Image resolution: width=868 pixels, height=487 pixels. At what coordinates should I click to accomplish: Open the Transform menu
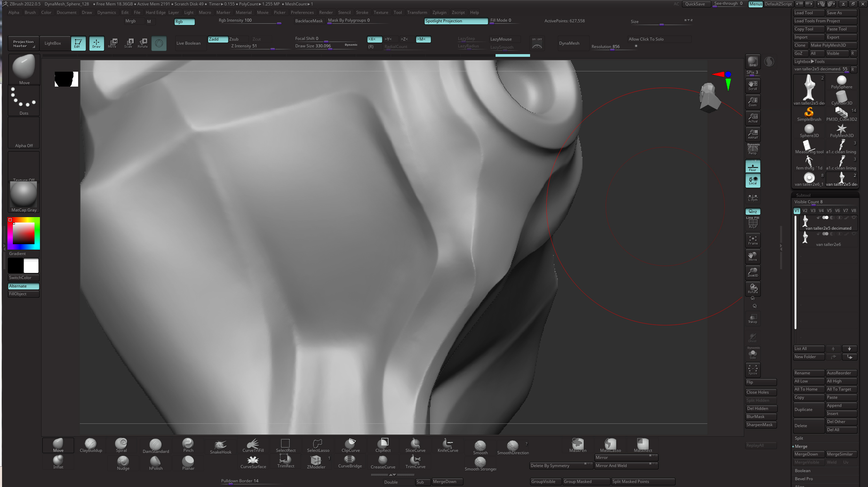(417, 13)
